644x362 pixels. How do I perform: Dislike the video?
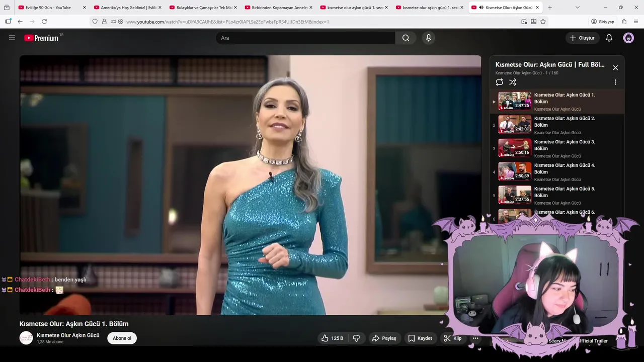tap(356, 338)
